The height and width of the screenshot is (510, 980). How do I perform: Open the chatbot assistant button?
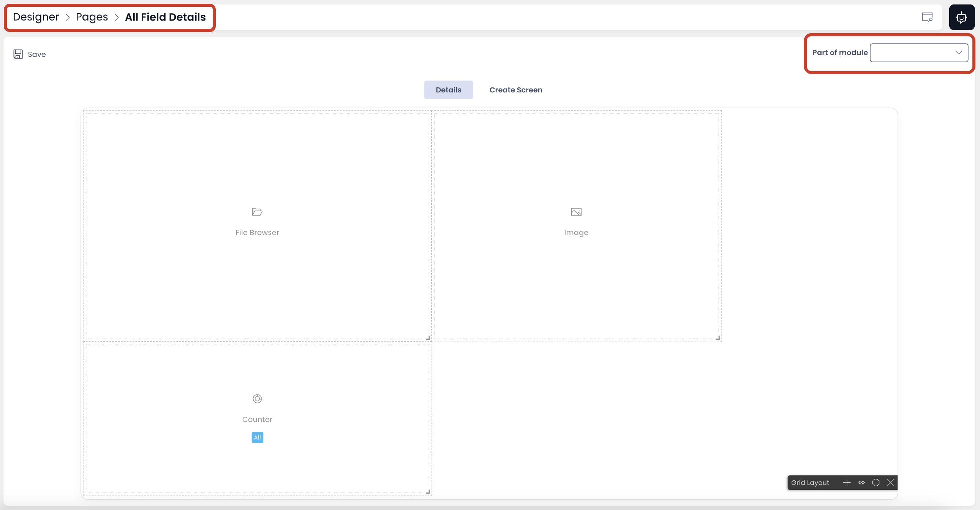coord(961,17)
